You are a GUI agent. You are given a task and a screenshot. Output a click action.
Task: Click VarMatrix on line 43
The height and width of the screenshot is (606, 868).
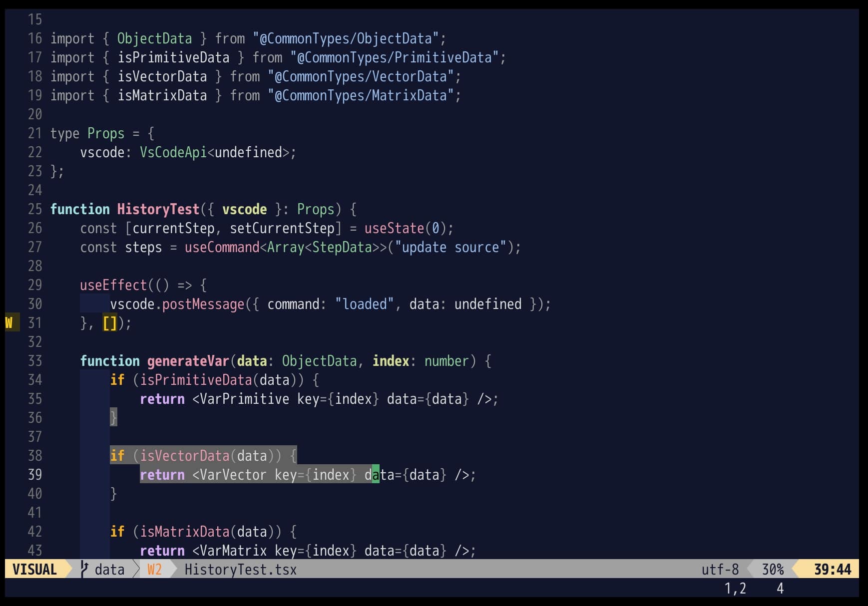click(233, 551)
